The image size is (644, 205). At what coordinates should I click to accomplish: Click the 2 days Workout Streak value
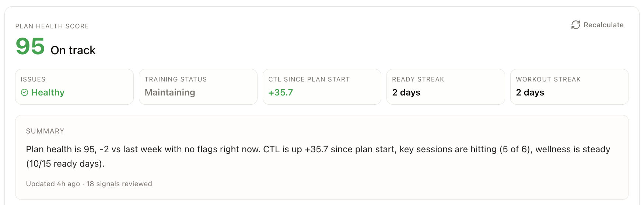point(530,93)
